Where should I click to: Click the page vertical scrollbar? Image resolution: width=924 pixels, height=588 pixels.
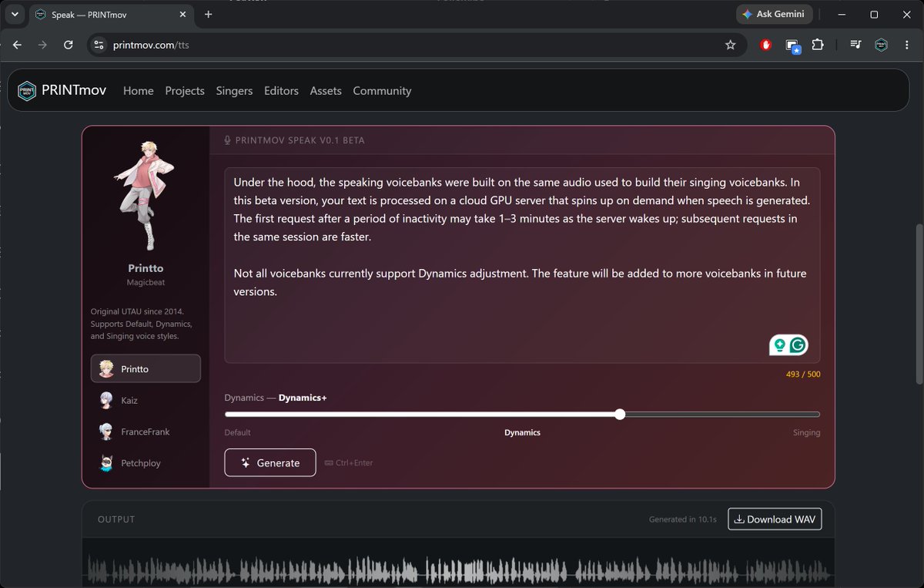tap(919, 305)
